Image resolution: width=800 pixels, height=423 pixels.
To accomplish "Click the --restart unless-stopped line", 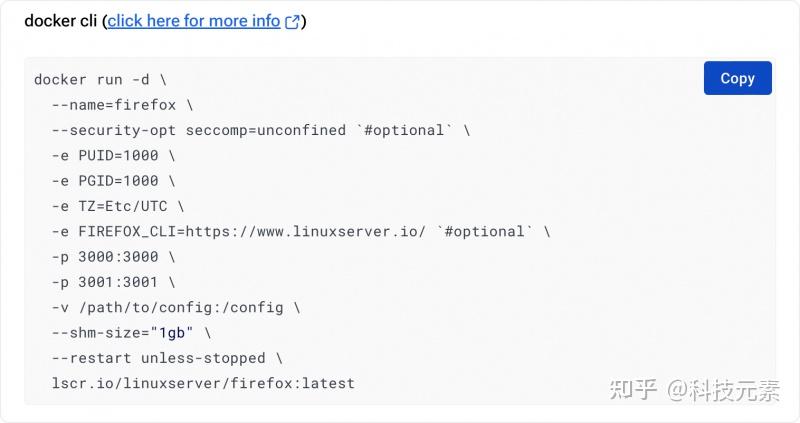I will [167, 357].
